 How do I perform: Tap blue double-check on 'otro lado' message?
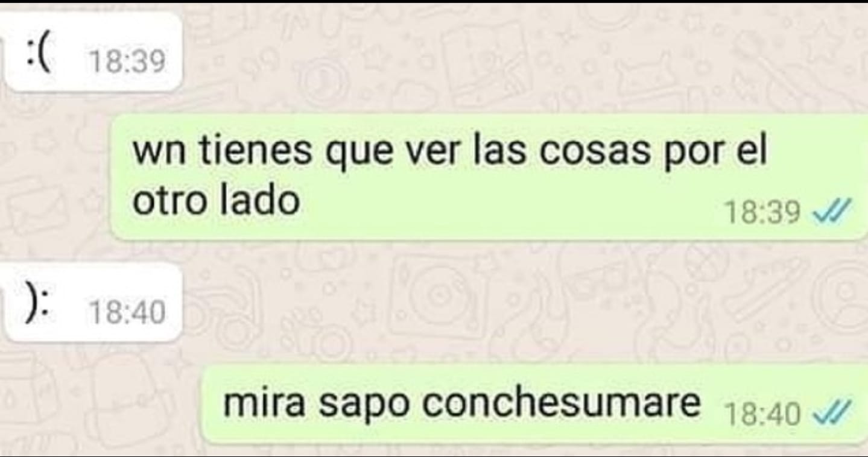(831, 212)
